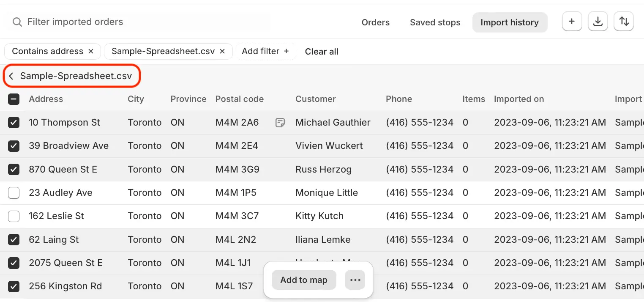644x302 pixels.
Task: Switch to the Orders tab
Action: (376, 22)
